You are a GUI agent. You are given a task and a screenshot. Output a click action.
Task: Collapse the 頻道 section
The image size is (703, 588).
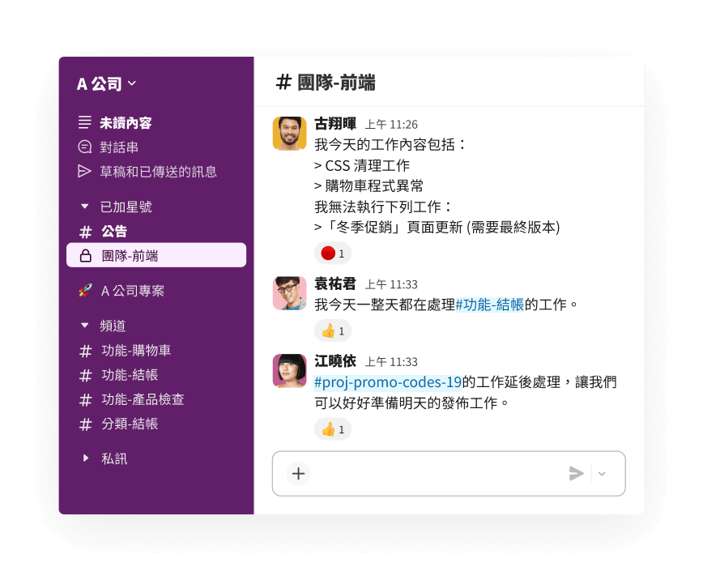tap(85, 326)
